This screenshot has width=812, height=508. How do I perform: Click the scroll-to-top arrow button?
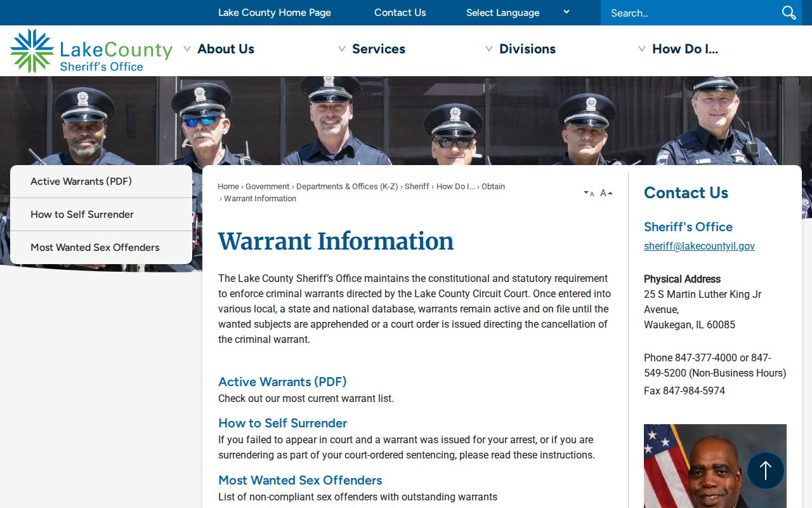click(766, 471)
